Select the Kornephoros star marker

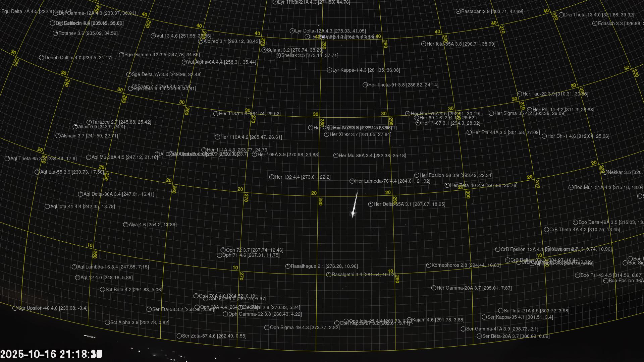tap(429, 265)
